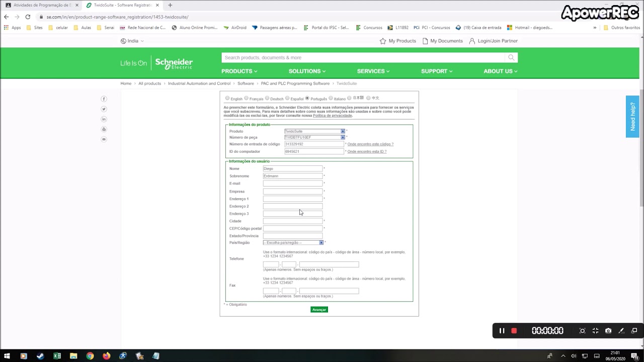Click the E-mail input field
Image resolution: width=644 pixels, height=362 pixels.
293,184
